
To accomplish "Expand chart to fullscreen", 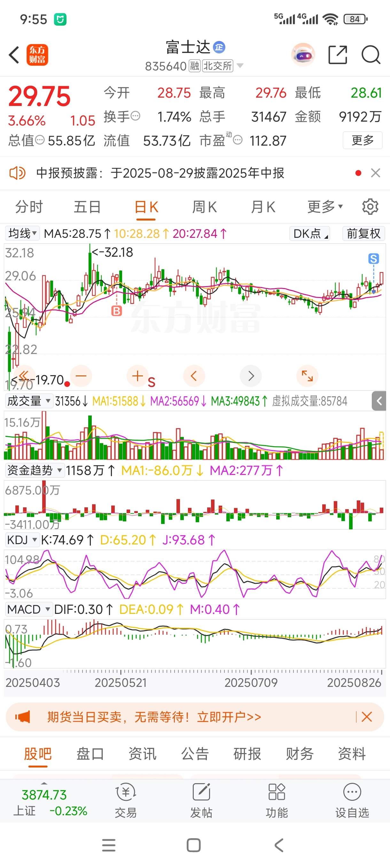I will coord(307,376).
